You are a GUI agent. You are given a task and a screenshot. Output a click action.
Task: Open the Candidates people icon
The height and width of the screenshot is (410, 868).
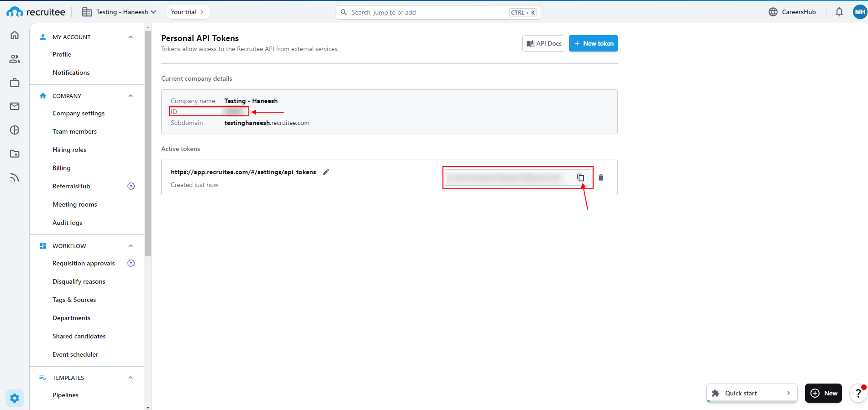click(15, 59)
